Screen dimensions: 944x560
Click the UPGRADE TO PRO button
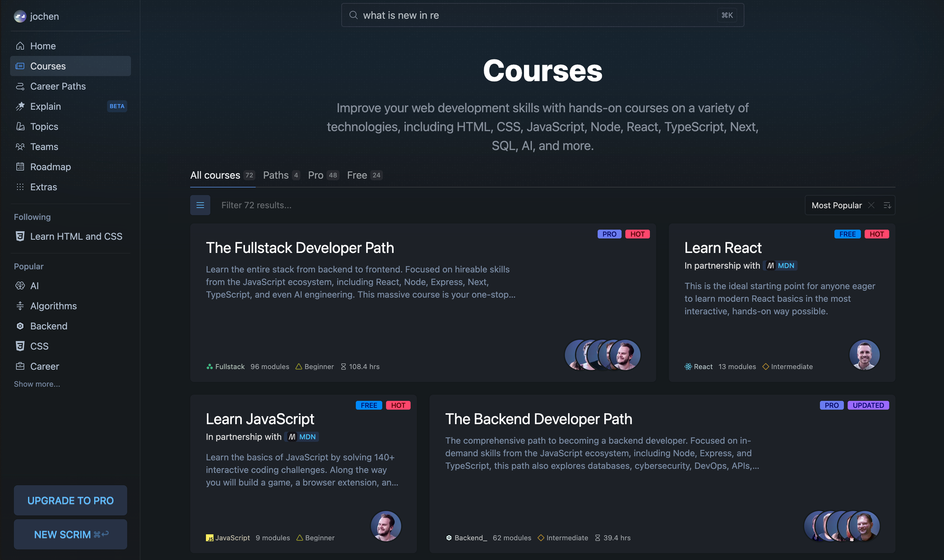(x=70, y=501)
